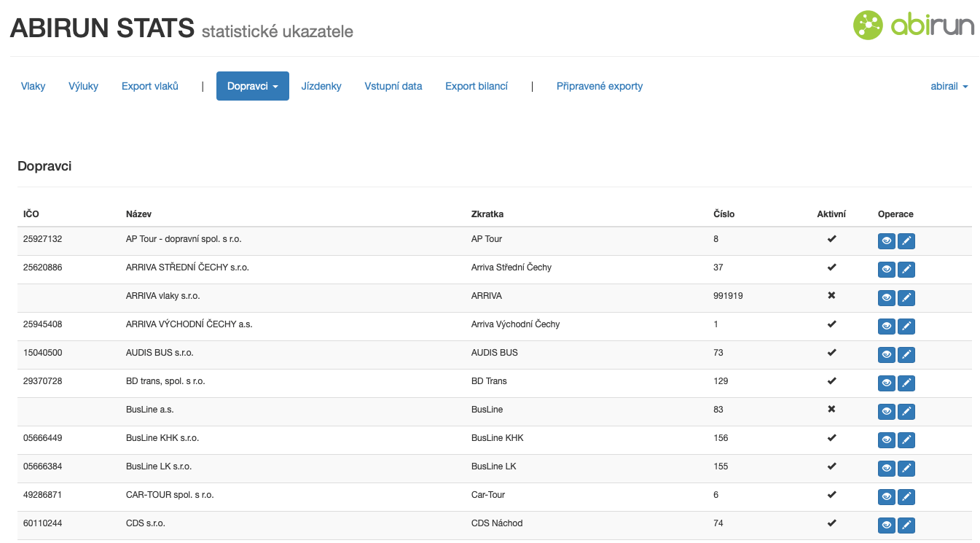Show details for AUDIS BUS s.r.o.

tap(887, 355)
